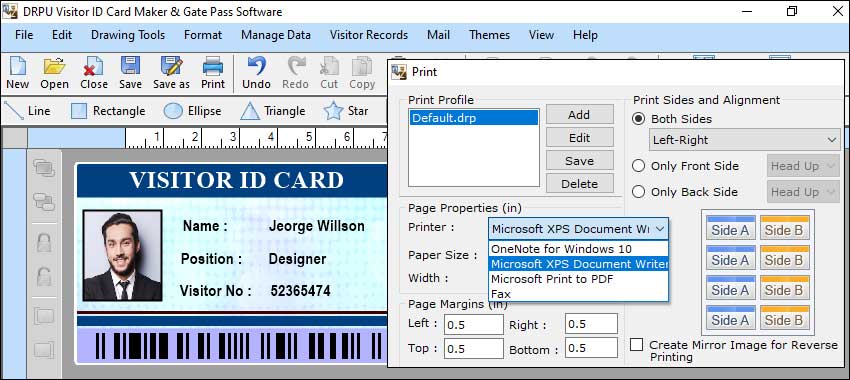Screen dimensions: 850x380
Task: Choose OneNote for Windows 10 printer
Action: 578,249
